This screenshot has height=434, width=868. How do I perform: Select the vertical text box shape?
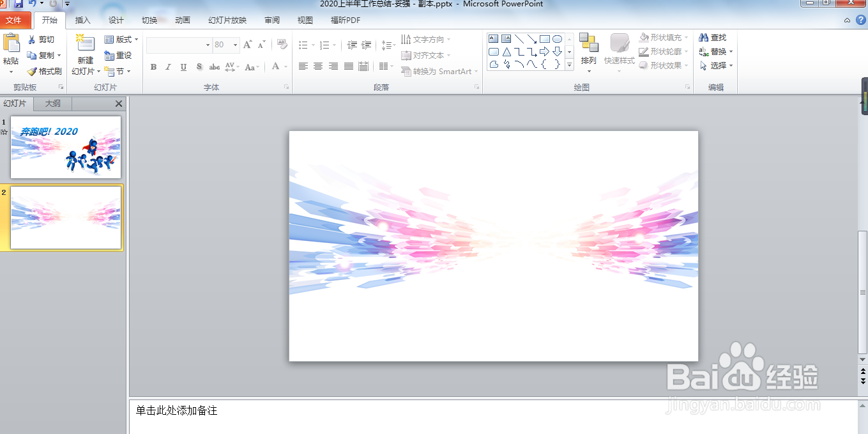[x=506, y=39]
